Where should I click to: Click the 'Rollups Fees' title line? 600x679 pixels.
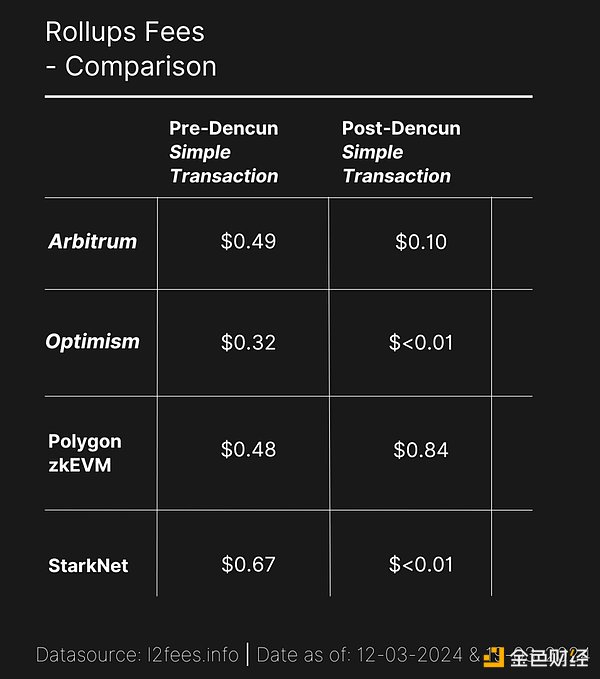pos(124,32)
